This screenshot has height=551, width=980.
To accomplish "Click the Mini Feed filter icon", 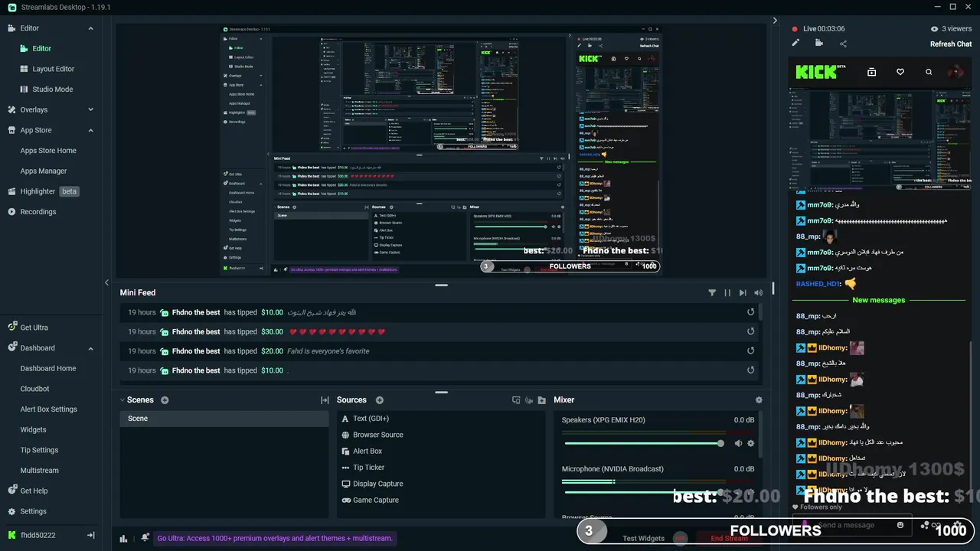I will [712, 292].
